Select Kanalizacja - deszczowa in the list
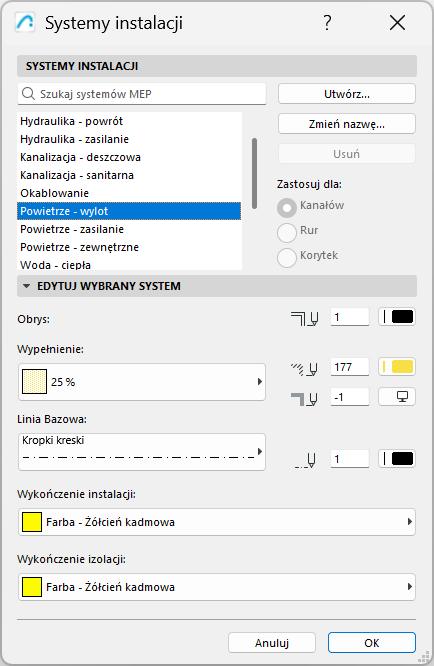The image size is (434, 666). (x=130, y=157)
